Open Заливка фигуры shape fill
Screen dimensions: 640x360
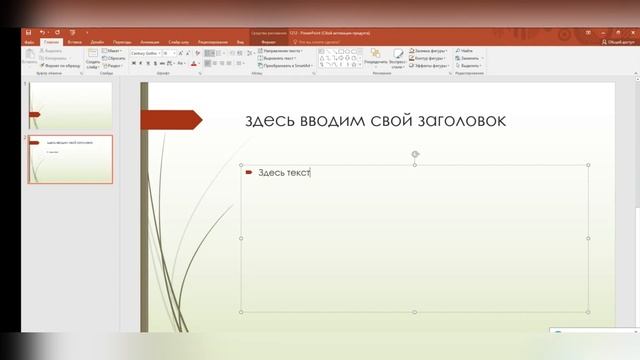(x=428, y=51)
